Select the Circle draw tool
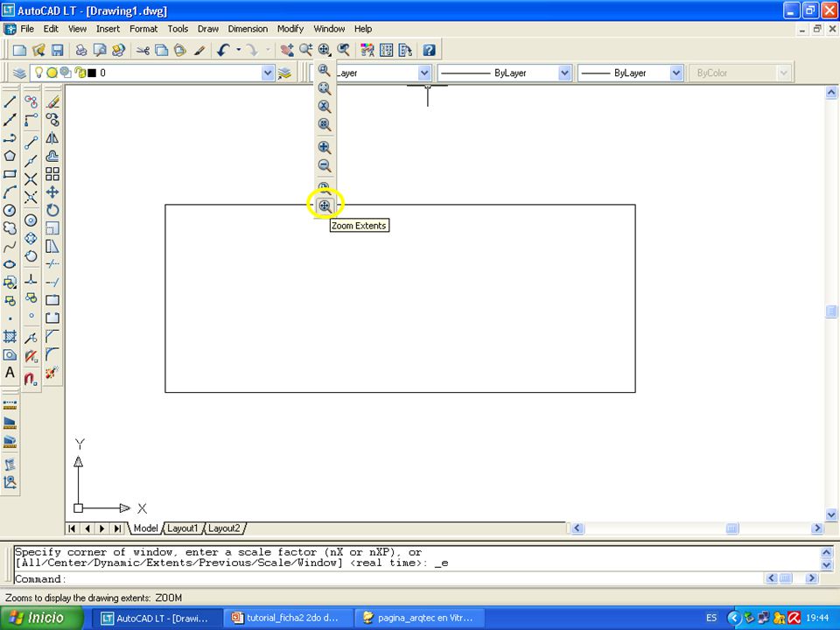Image resolution: width=840 pixels, height=630 pixels. click(10, 211)
